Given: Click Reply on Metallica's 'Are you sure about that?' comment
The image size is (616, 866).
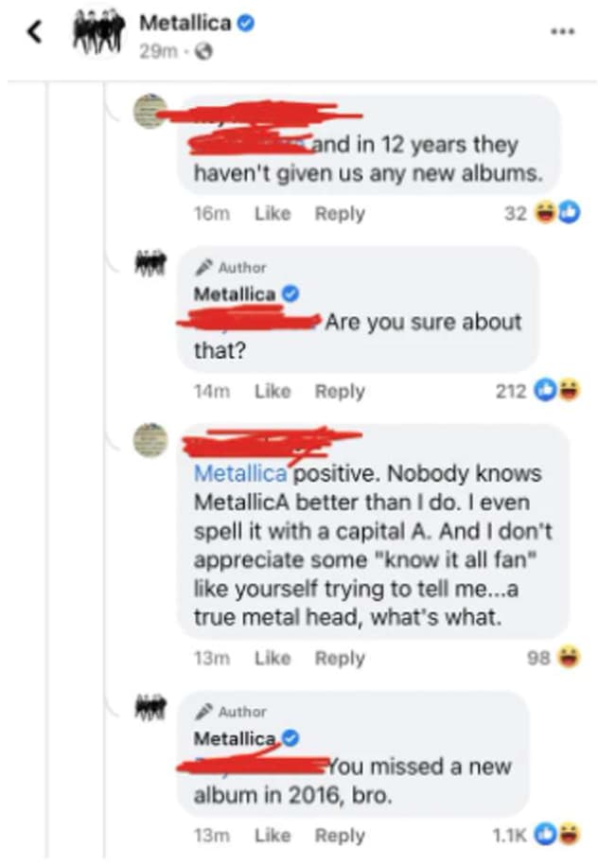Looking at the screenshot, I should (339, 390).
